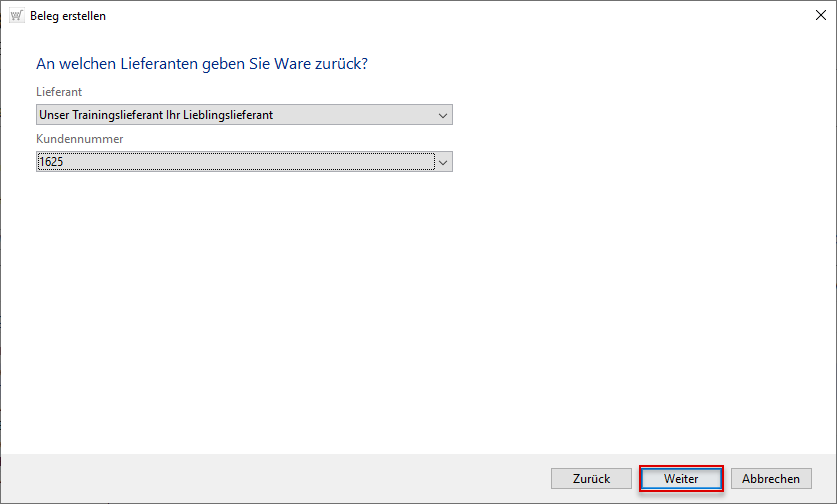Click the "Beleg erstellen" window title text
This screenshot has width=837, height=504.
pyautogui.click(x=67, y=16)
